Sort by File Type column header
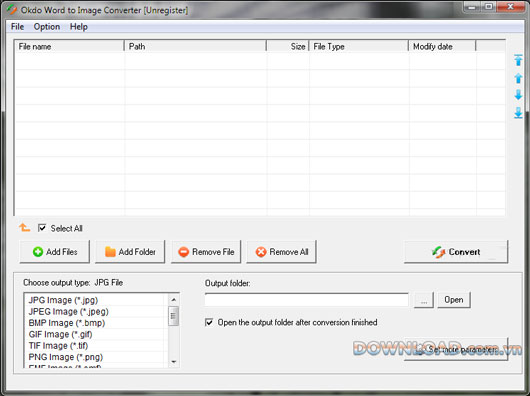 (x=359, y=46)
